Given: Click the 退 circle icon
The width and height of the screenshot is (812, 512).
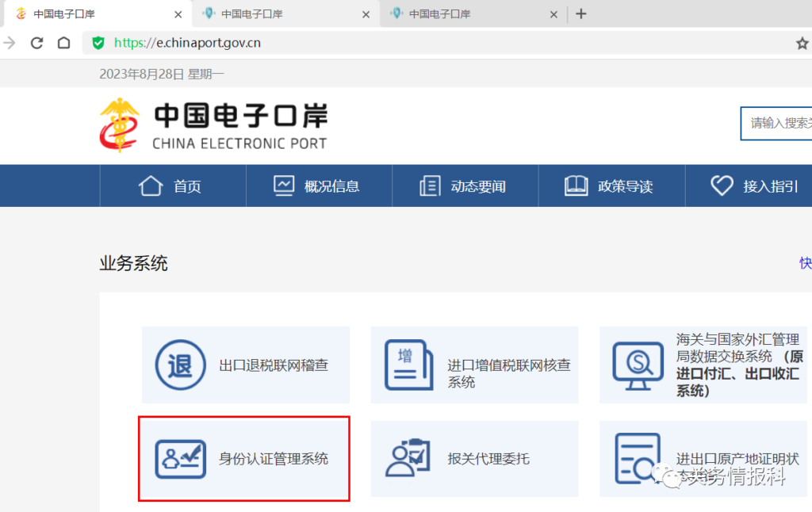Looking at the screenshot, I should click(180, 365).
